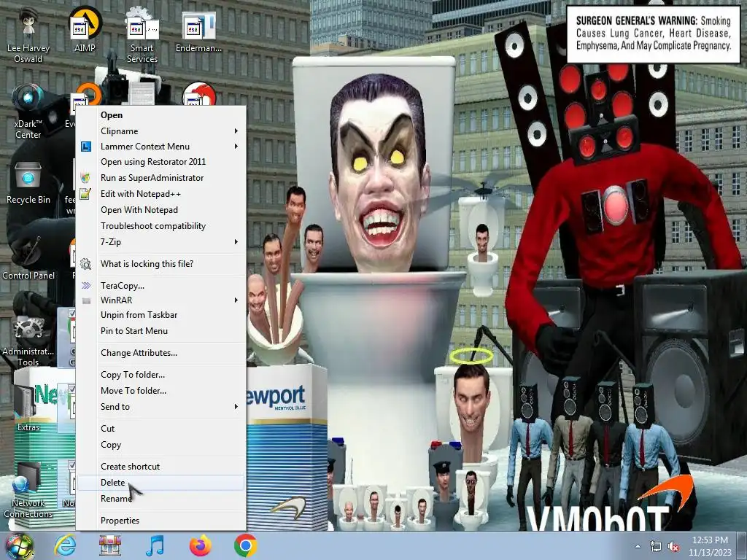Show hidden tray icons arrow
This screenshot has width=747, height=560.
(x=638, y=546)
